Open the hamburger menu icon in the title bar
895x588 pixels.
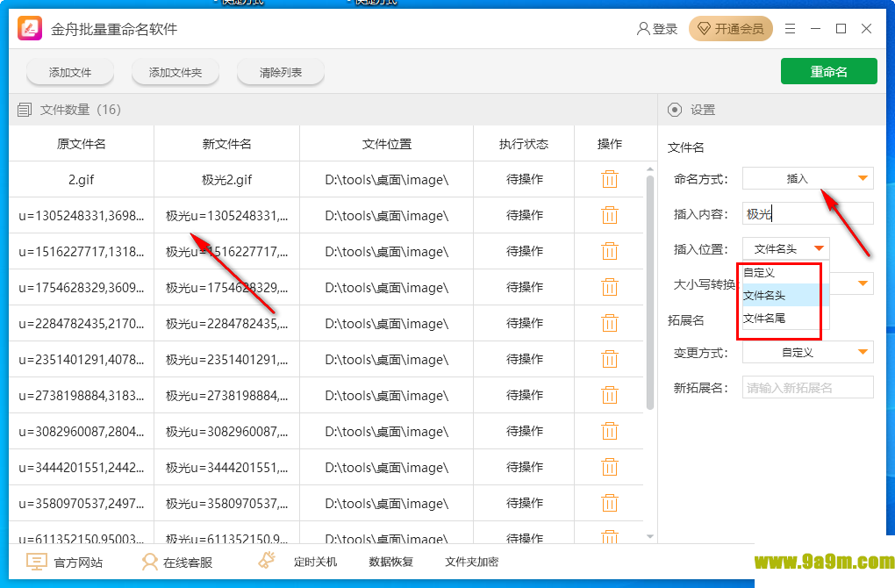click(x=790, y=29)
